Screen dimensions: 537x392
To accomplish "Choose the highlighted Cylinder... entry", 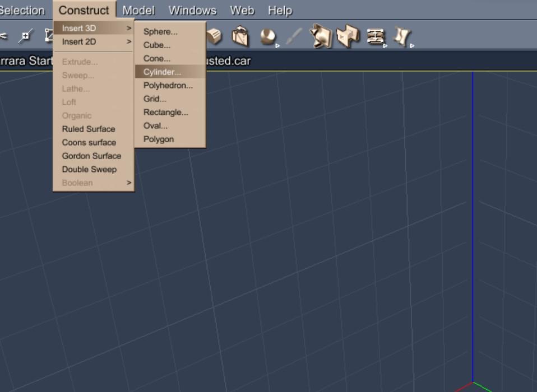I will tap(170, 72).
